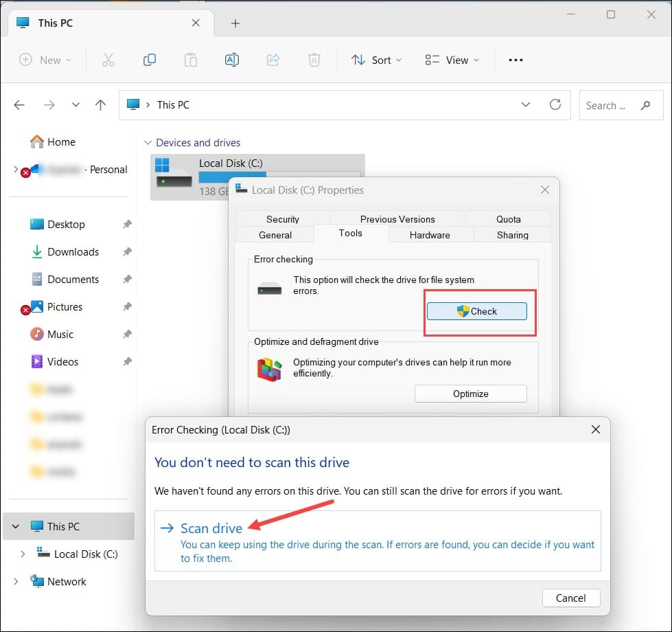Viewport: 672px width, 632px height.
Task: Switch to the Sharing tab
Action: tap(512, 235)
